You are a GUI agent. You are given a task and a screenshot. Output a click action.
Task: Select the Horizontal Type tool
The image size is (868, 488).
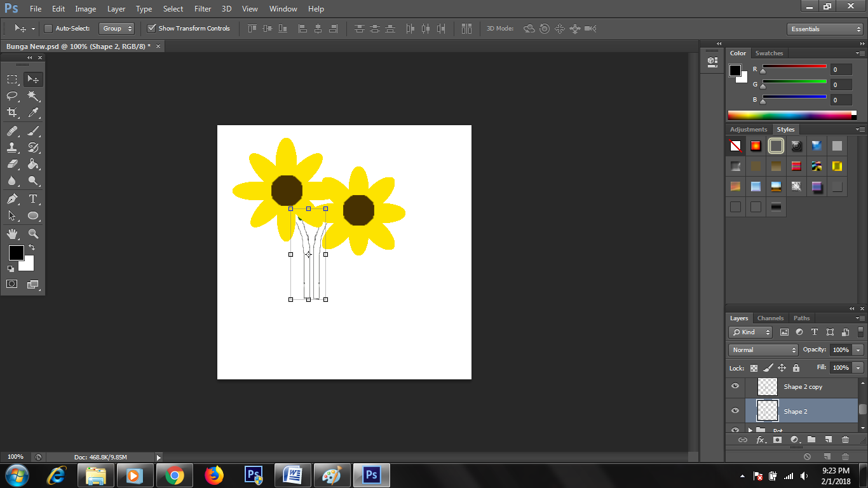[x=33, y=199]
